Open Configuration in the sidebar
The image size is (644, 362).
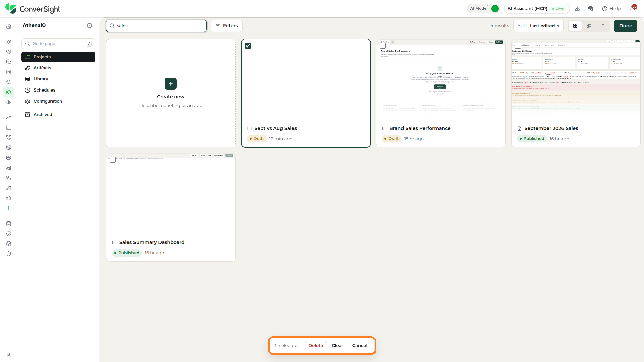pos(58,101)
